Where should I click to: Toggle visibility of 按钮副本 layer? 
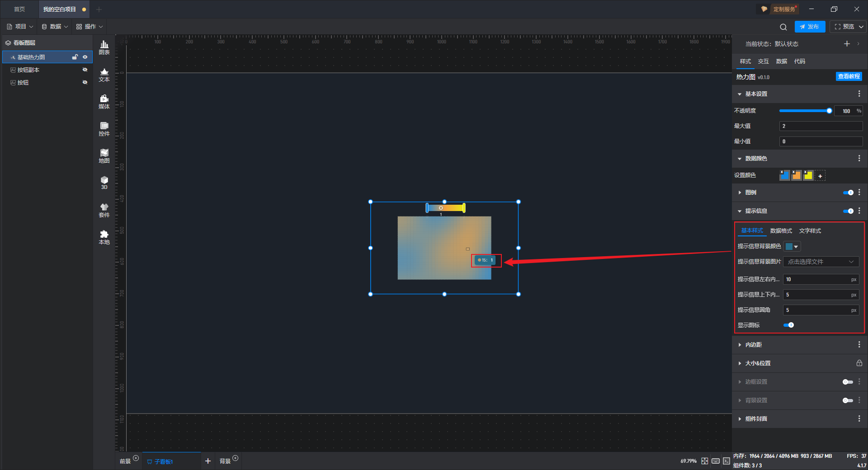click(85, 70)
